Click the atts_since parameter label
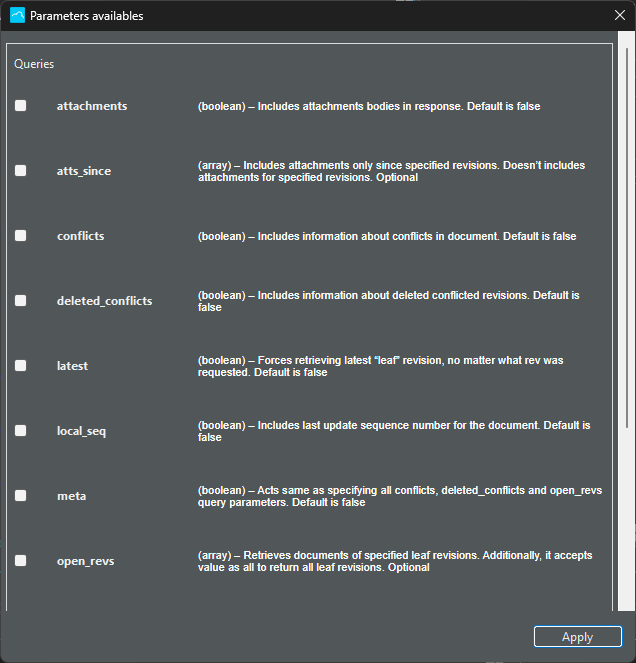Screen dimensions: 636x663 pos(84,171)
